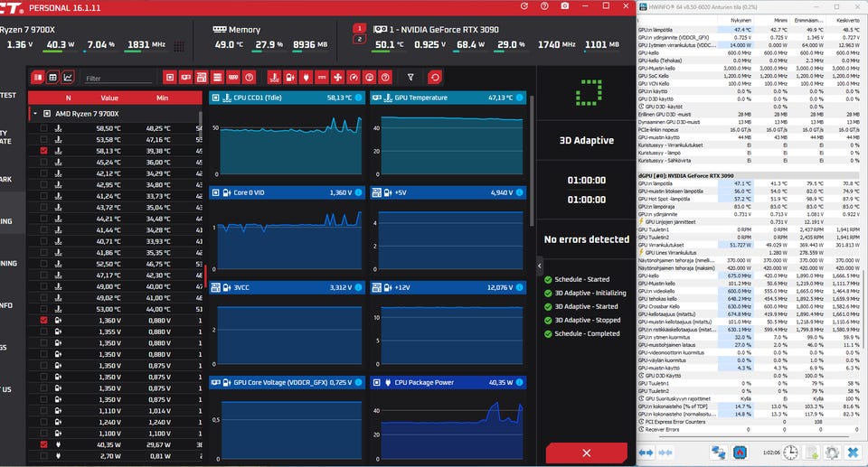Toggle the GPU sensors filter icon
This screenshot has width=868, height=467.
click(x=186, y=78)
